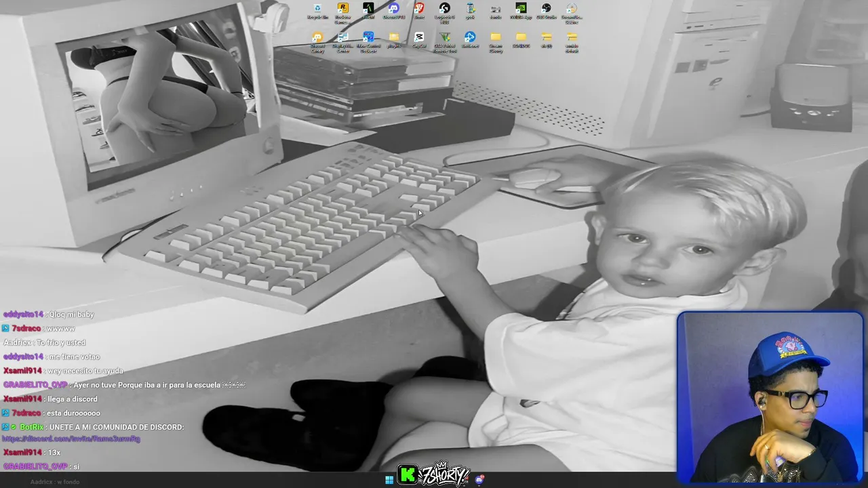Select chat message 'me tiene votao'

[74, 357]
